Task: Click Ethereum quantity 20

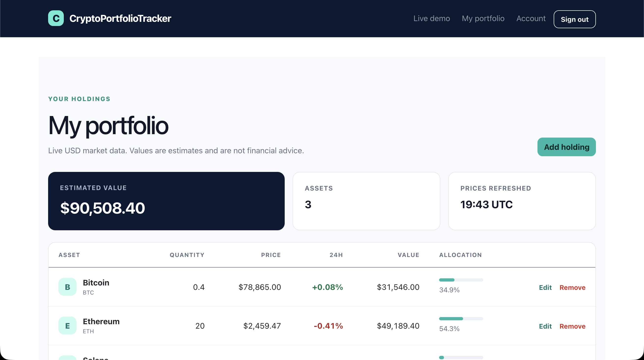Action: point(200,326)
